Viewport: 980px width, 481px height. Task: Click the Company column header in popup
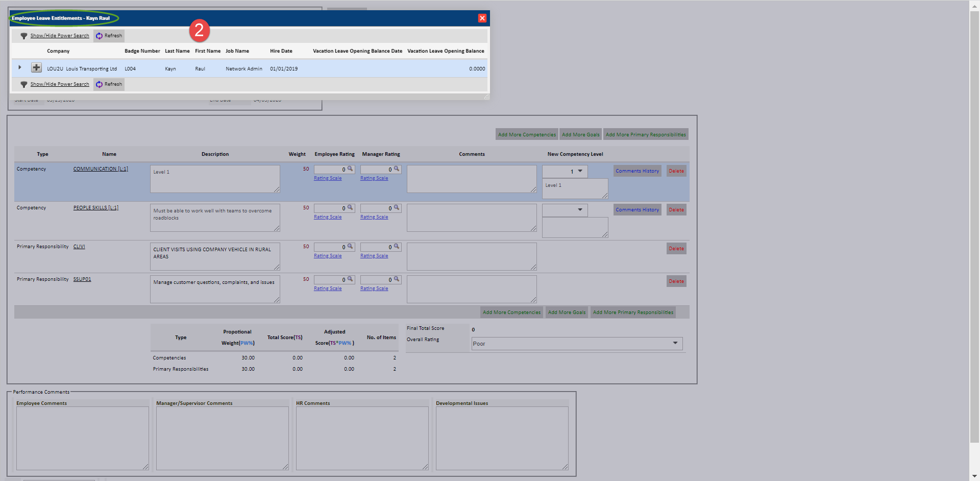click(58, 51)
